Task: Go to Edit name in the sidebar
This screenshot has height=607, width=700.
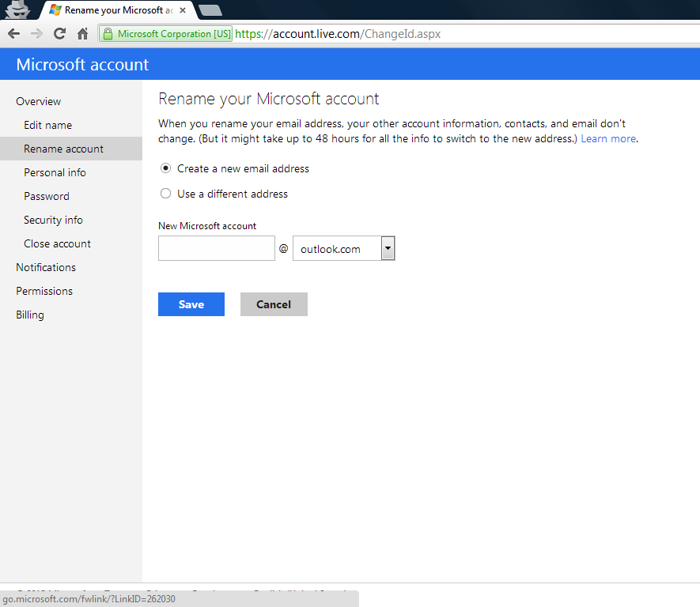Action: point(47,126)
